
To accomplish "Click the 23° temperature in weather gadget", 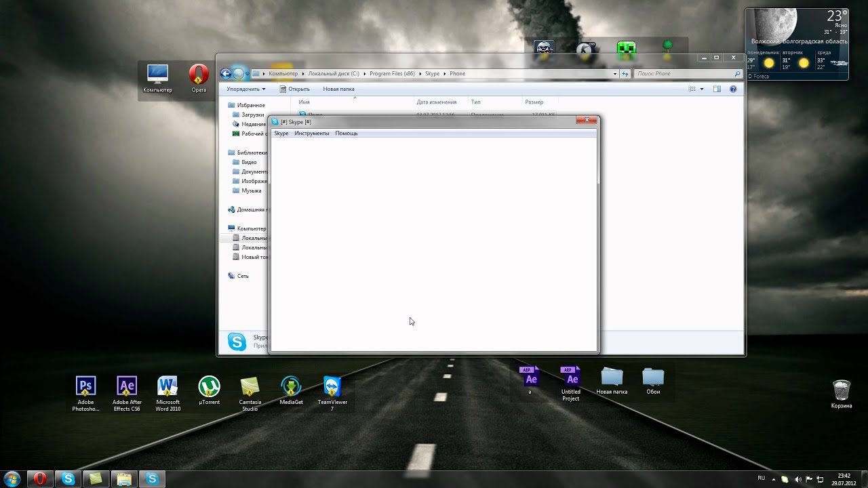I will 836,16.
